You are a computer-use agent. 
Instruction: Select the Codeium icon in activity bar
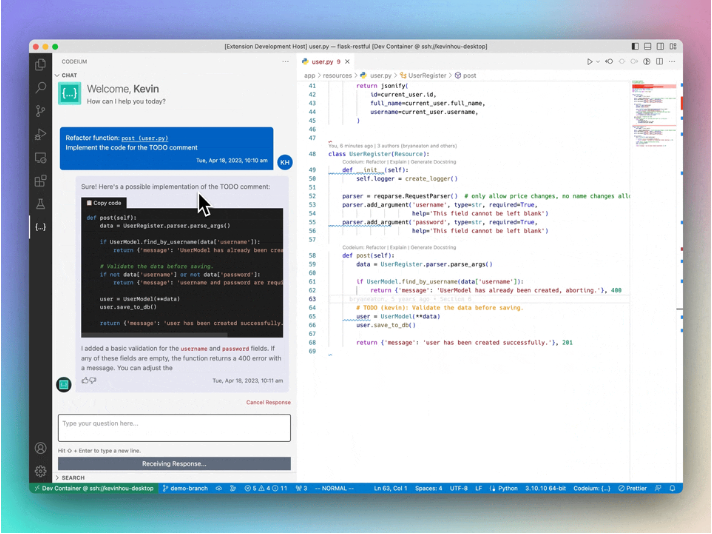point(40,227)
